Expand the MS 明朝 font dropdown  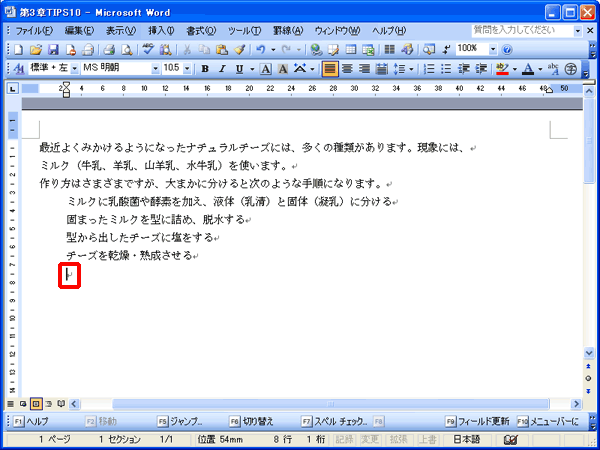155,69
